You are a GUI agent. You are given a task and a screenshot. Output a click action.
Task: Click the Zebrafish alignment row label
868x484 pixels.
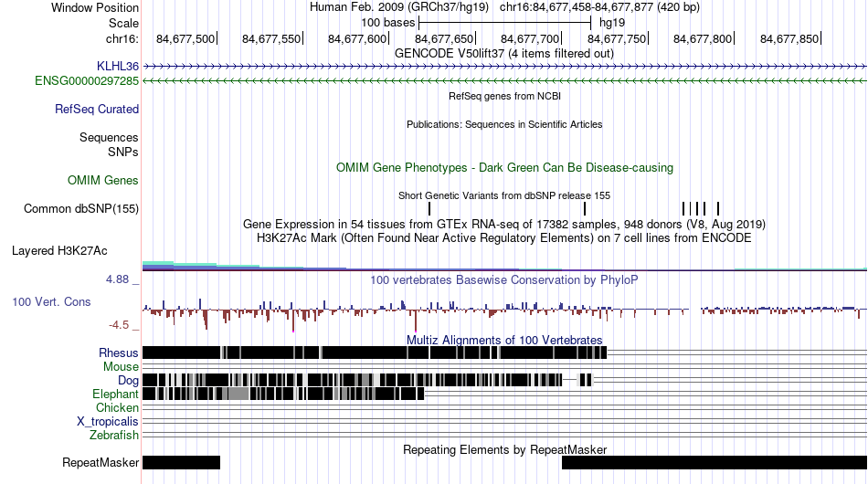pos(114,436)
